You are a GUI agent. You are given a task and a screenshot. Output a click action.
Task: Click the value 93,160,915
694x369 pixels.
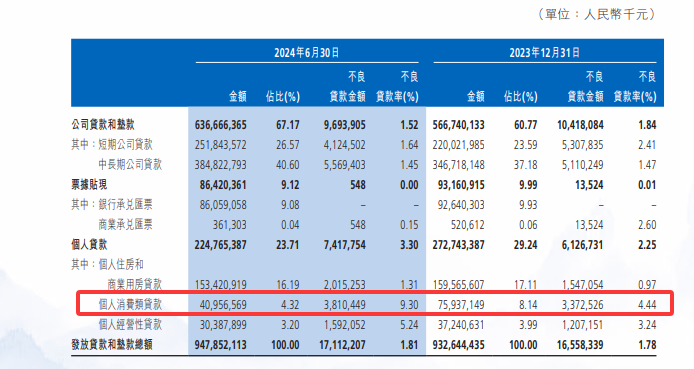(x=461, y=185)
